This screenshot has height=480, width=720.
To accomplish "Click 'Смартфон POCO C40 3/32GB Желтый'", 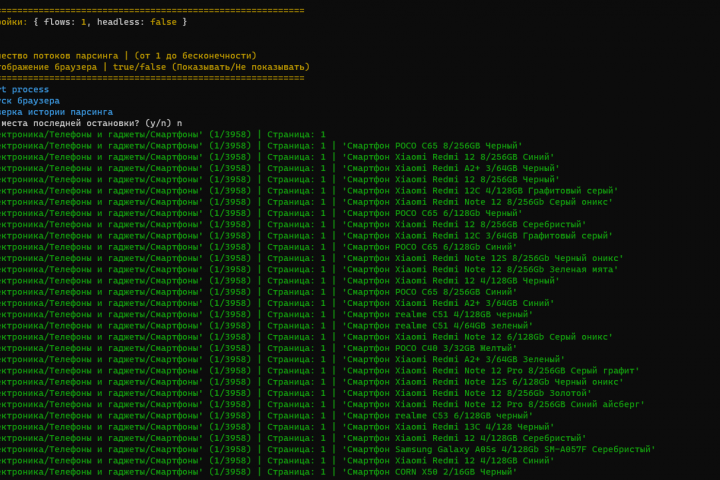I will point(430,348).
